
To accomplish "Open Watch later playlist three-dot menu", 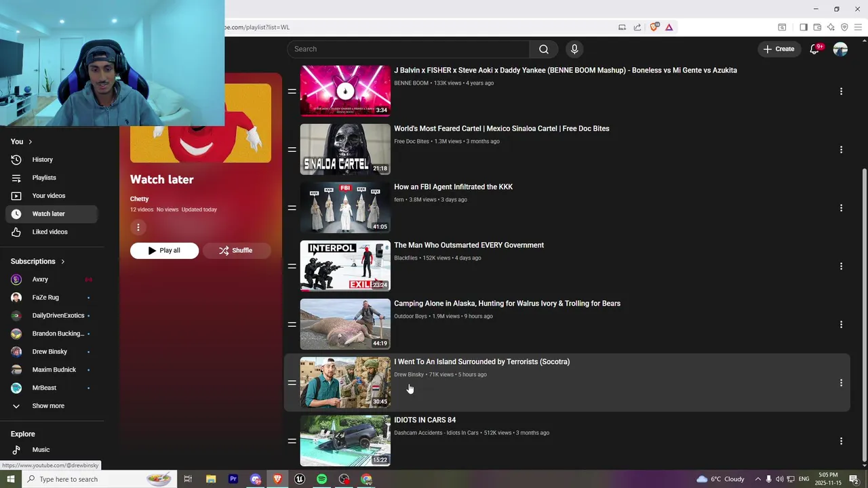I will (x=138, y=227).
